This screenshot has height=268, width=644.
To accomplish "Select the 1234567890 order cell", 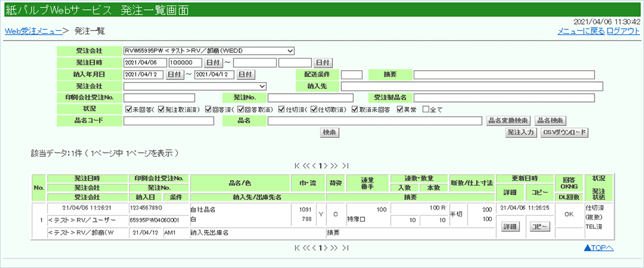I will [158, 207].
